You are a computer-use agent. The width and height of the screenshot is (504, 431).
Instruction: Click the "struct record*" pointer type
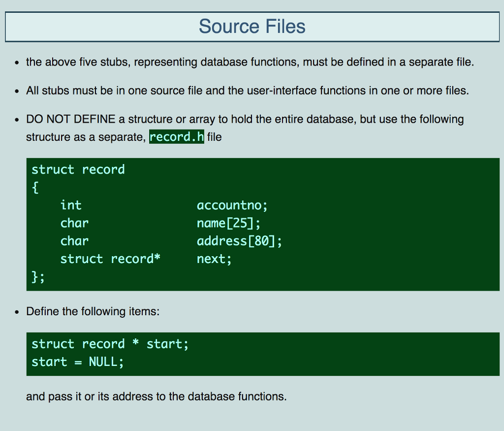[110, 259]
